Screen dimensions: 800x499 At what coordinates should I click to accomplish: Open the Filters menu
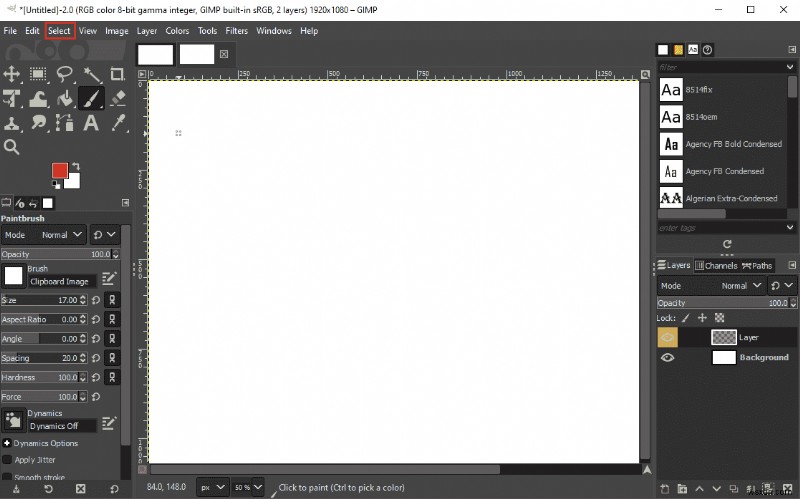point(237,31)
